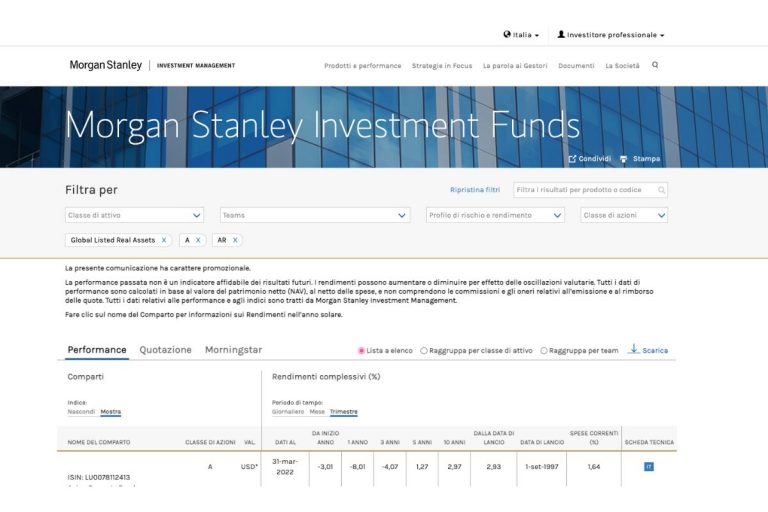Click the 31-mar-2022 date cell
This screenshot has height=512, width=768.
pyautogui.click(x=285, y=466)
